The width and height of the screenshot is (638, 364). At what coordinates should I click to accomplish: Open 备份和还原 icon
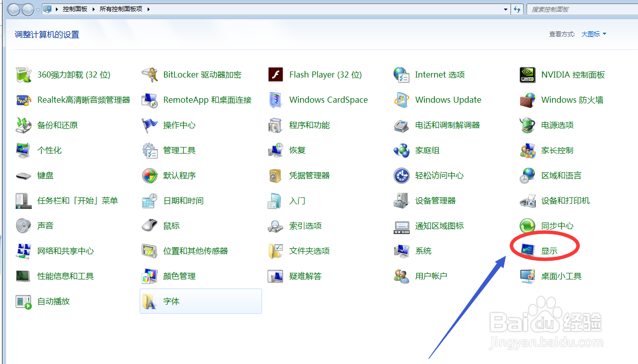click(x=23, y=125)
